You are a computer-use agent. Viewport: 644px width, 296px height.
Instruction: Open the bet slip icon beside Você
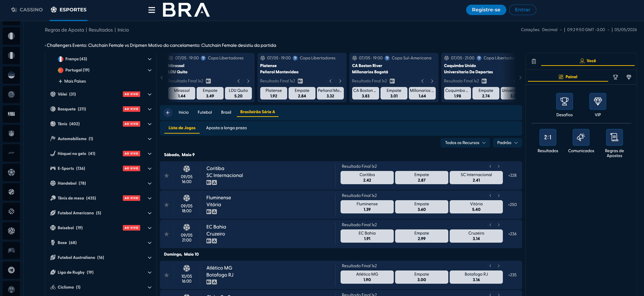tap(534, 61)
